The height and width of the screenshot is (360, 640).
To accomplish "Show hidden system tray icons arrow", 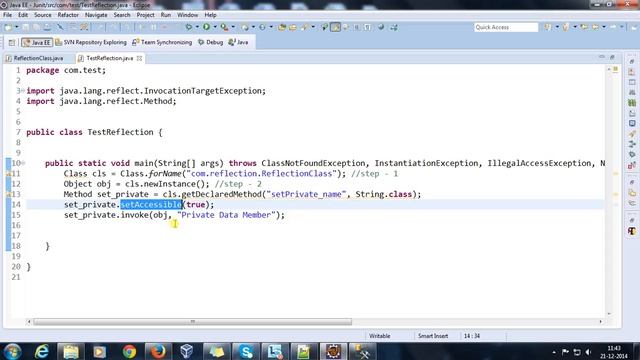I will (554, 352).
